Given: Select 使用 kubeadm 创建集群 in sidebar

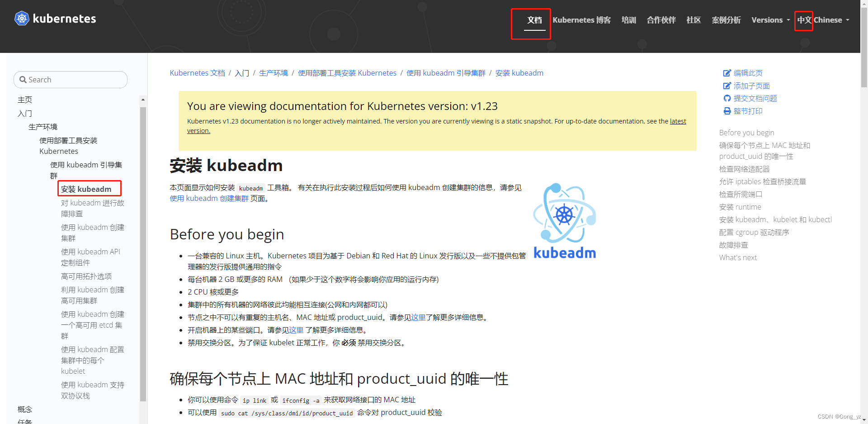Looking at the screenshot, I should point(93,233).
